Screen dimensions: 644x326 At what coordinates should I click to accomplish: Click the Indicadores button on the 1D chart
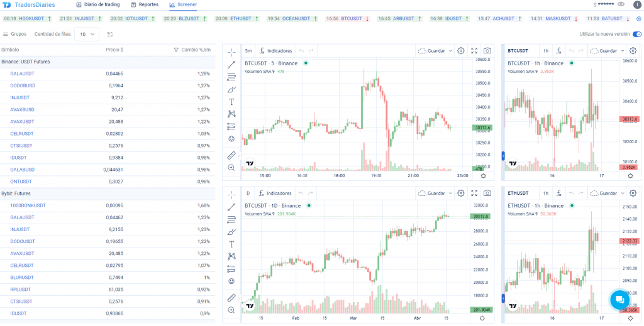click(275, 193)
